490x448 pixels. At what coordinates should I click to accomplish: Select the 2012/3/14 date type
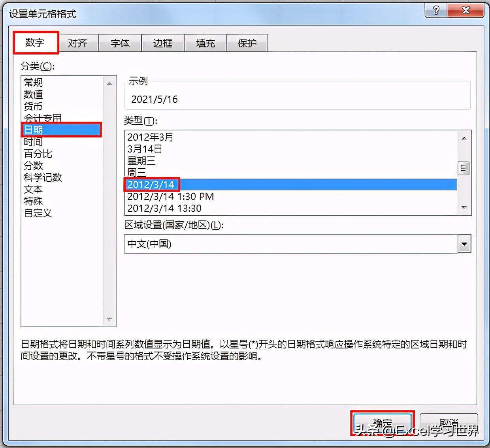(x=151, y=184)
